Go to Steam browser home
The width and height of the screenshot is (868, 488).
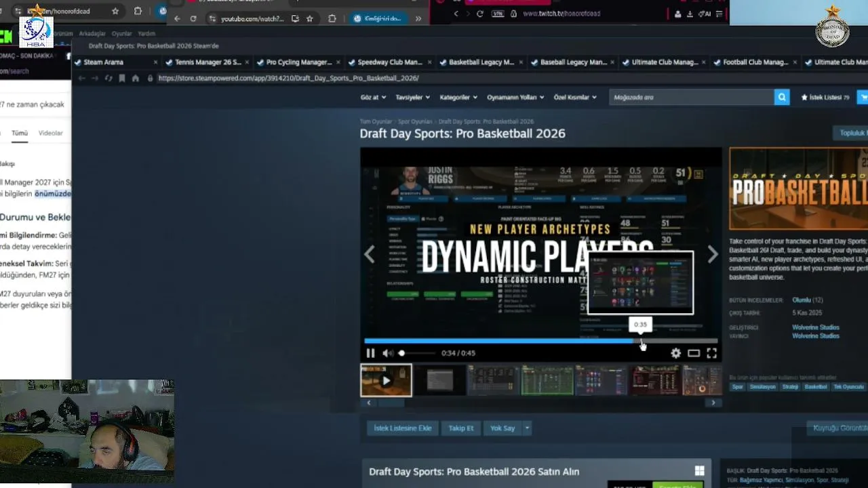point(136,79)
